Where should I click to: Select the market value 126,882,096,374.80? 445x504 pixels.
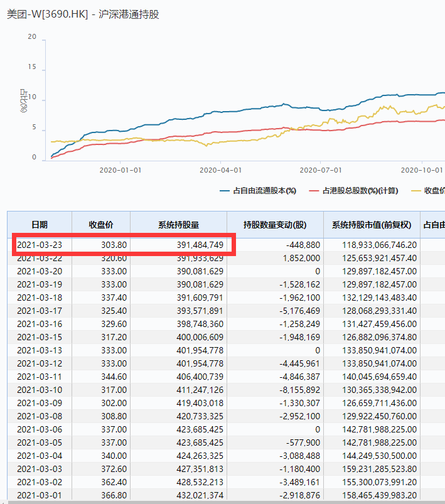379,337
